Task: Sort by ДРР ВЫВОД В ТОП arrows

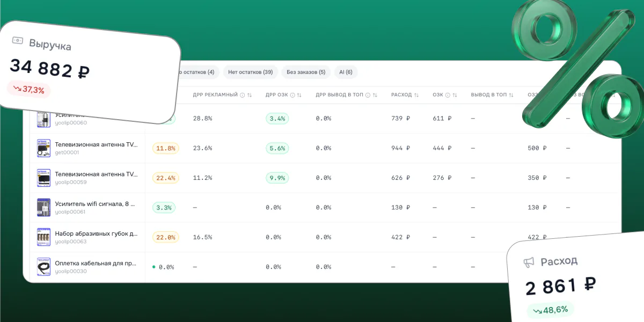Action: pyautogui.click(x=375, y=95)
